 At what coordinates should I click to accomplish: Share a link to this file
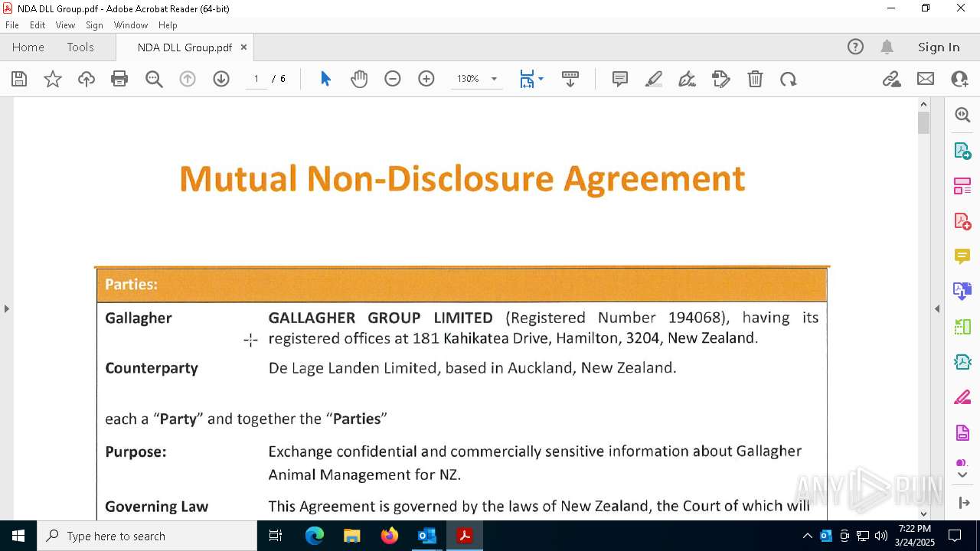pos(891,79)
